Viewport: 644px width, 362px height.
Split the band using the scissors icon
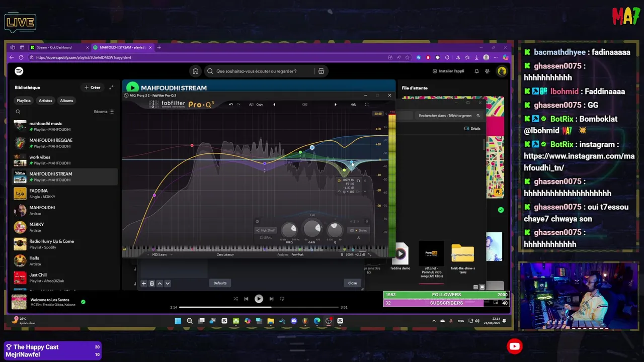359,238
